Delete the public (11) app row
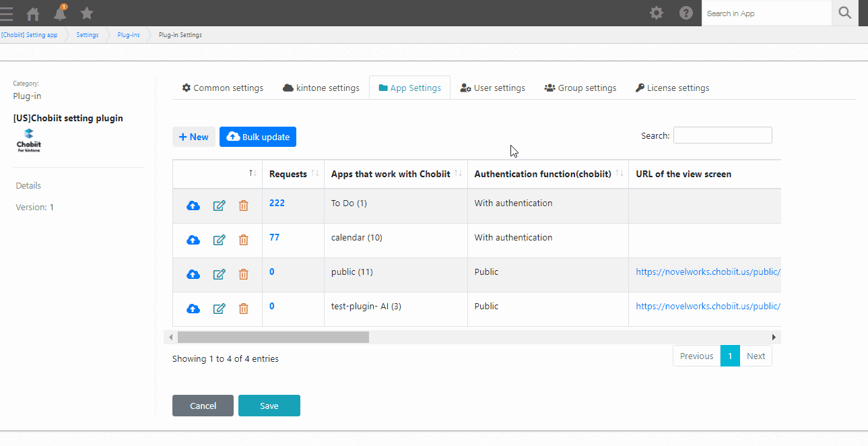Screen dimensions: 868x446 click(244, 274)
